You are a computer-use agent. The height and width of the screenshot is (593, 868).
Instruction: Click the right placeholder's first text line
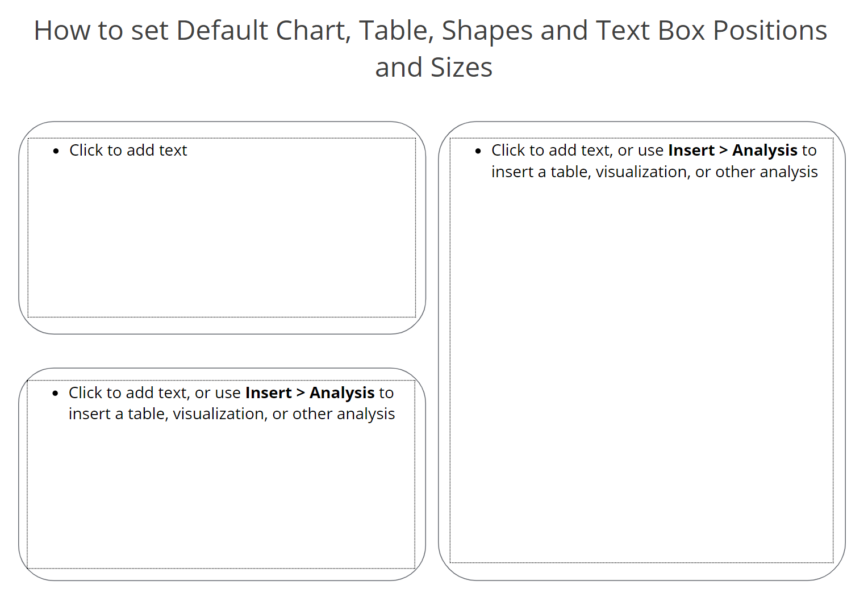click(x=653, y=151)
